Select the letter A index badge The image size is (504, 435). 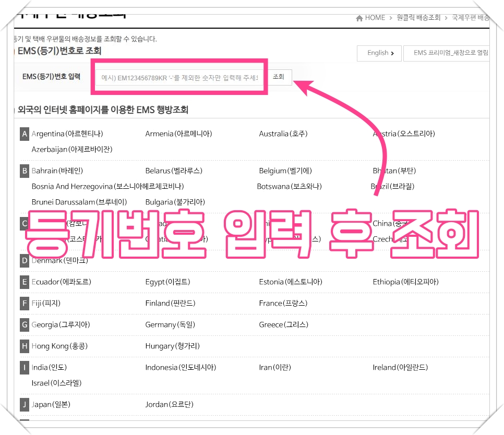pyautogui.click(x=25, y=134)
